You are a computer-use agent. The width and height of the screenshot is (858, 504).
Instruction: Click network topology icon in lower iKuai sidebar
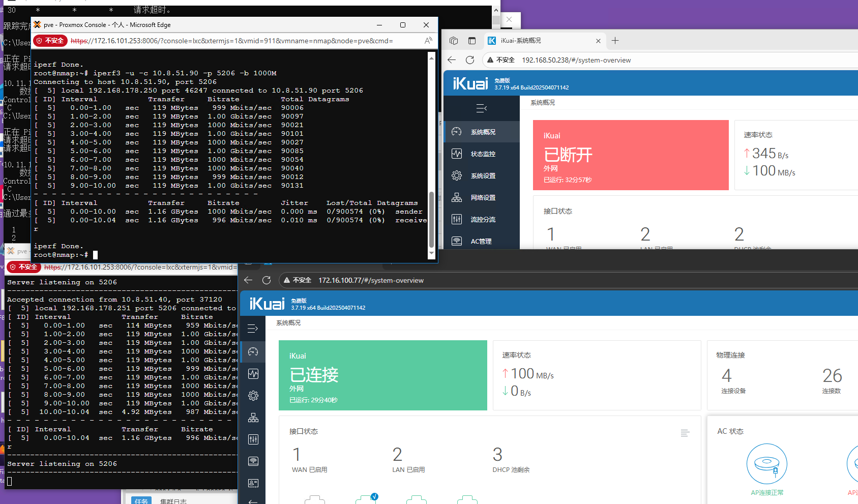click(x=253, y=418)
